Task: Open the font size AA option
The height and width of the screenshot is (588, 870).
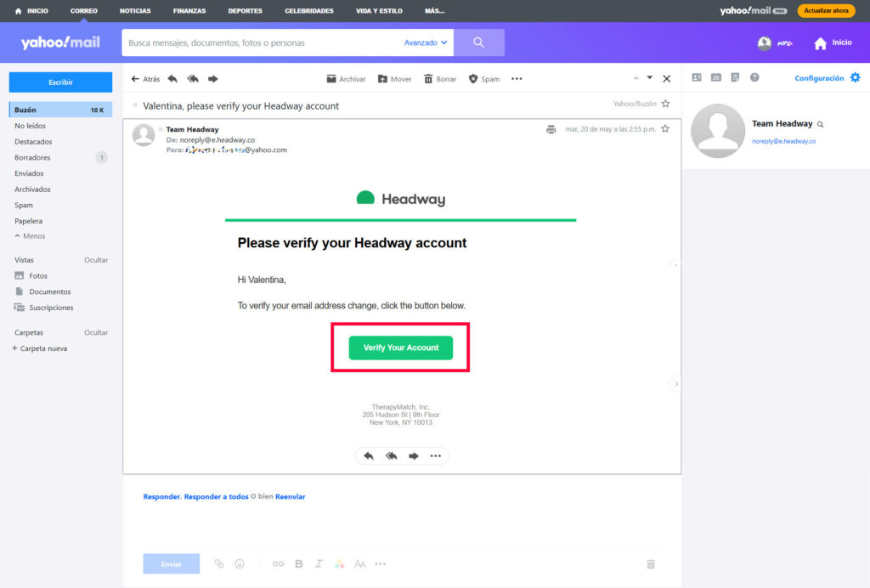Action: click(359, 563)
